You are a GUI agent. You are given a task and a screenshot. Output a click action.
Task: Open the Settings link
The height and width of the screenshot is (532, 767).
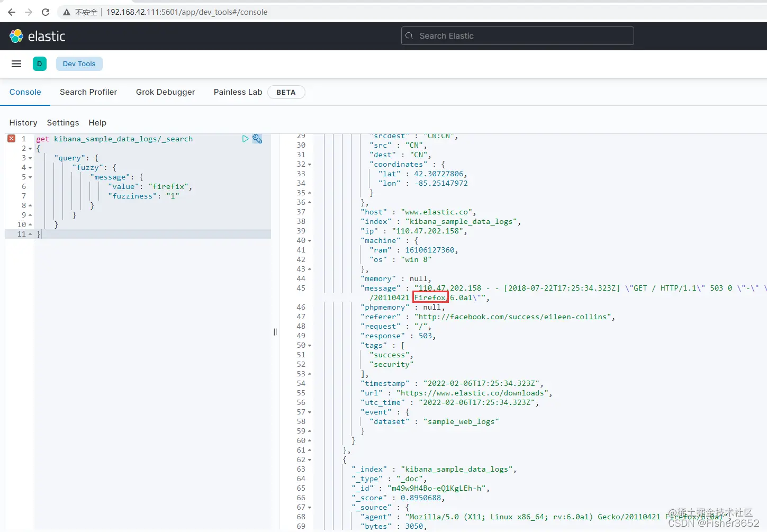click(x=63, y=123)
